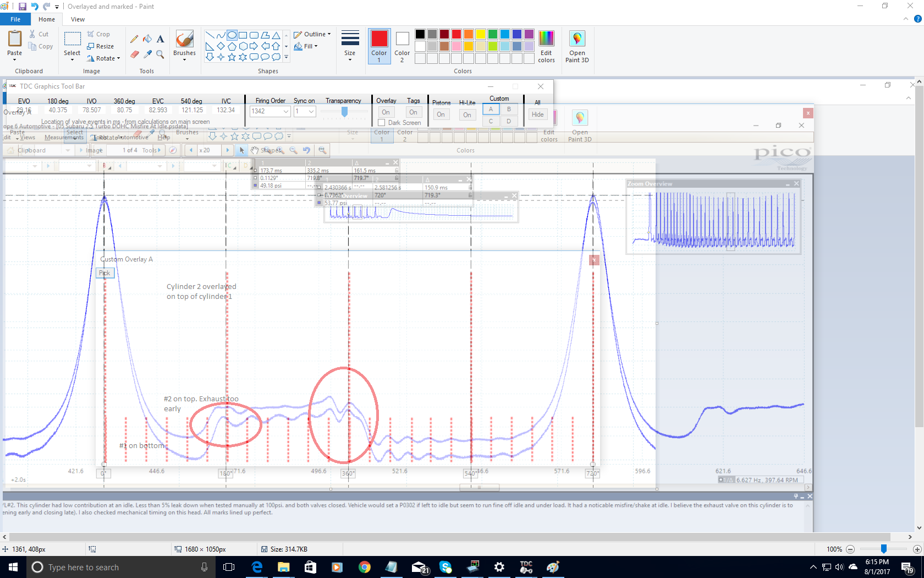924x578 pixels.
Task: Open Chrome from the taskbar
Action: click(364, 567)
